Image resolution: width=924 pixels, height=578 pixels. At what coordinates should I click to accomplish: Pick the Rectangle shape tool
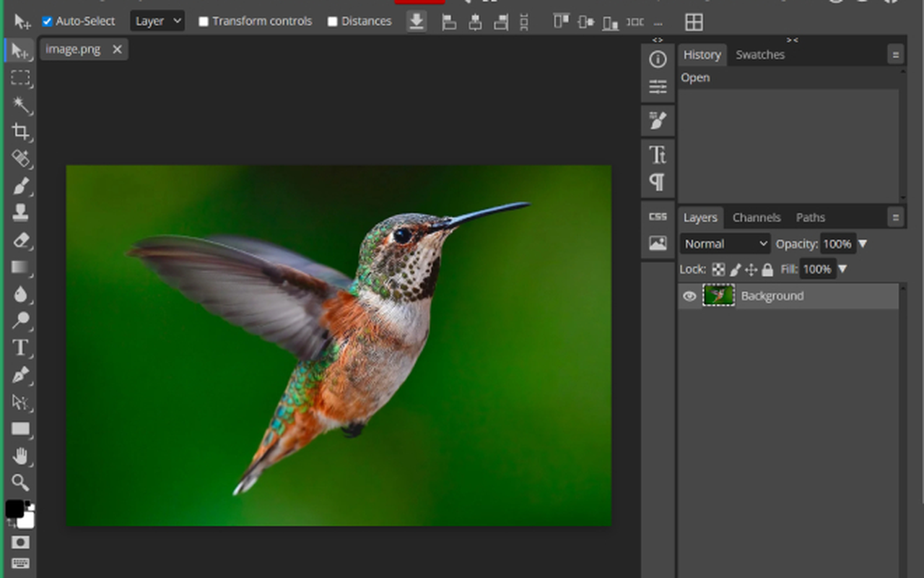pos(20,429)
